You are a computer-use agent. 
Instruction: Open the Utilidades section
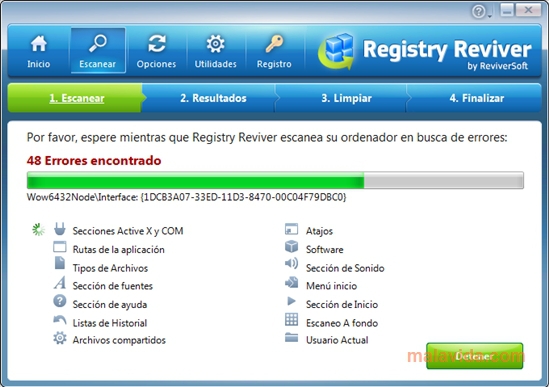click(x=215, y=51)
